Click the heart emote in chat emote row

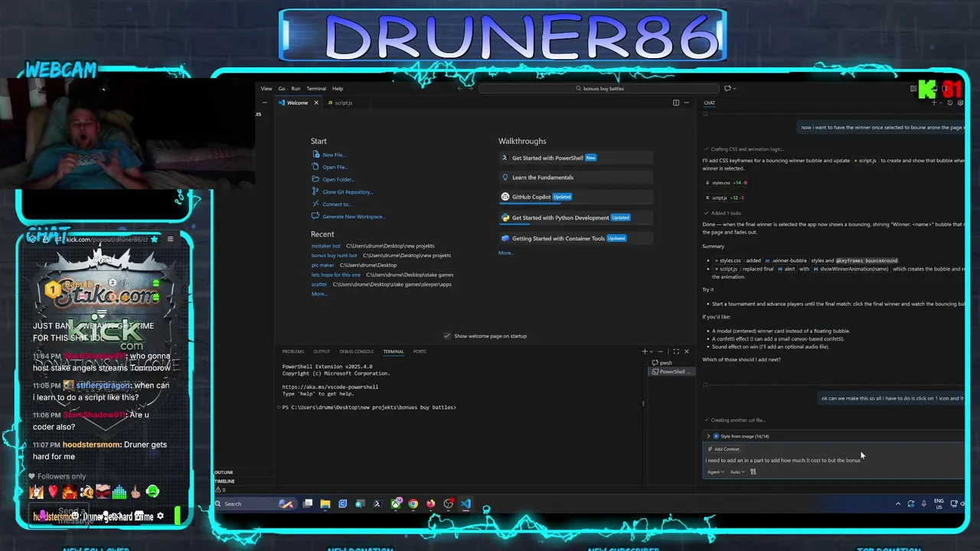tap(53, 492)
